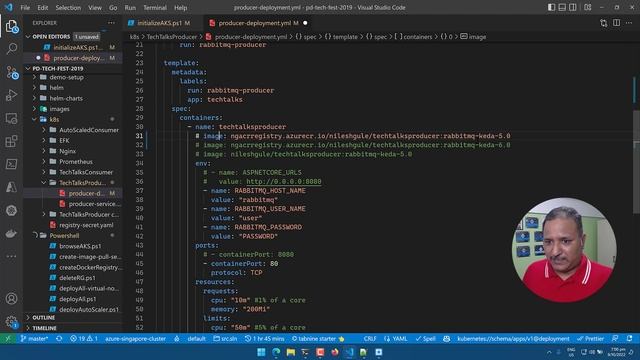Open the Remote Explorer view
This screenshot has height=360, width=640.
[x=11, y=118]
